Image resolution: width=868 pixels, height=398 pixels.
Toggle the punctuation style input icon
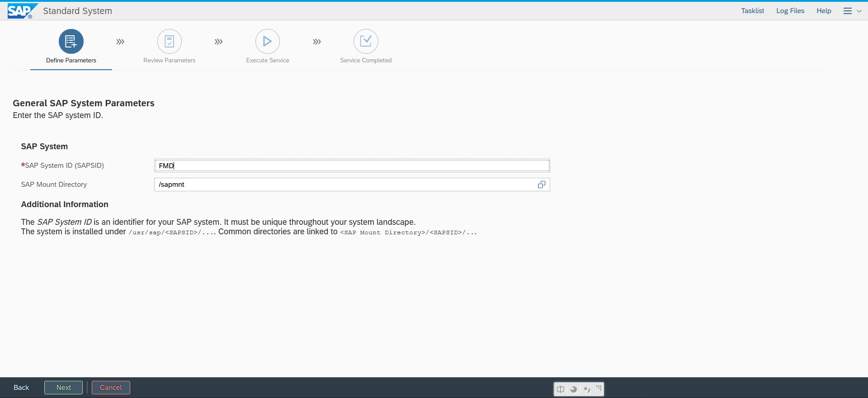pos(587,389)
